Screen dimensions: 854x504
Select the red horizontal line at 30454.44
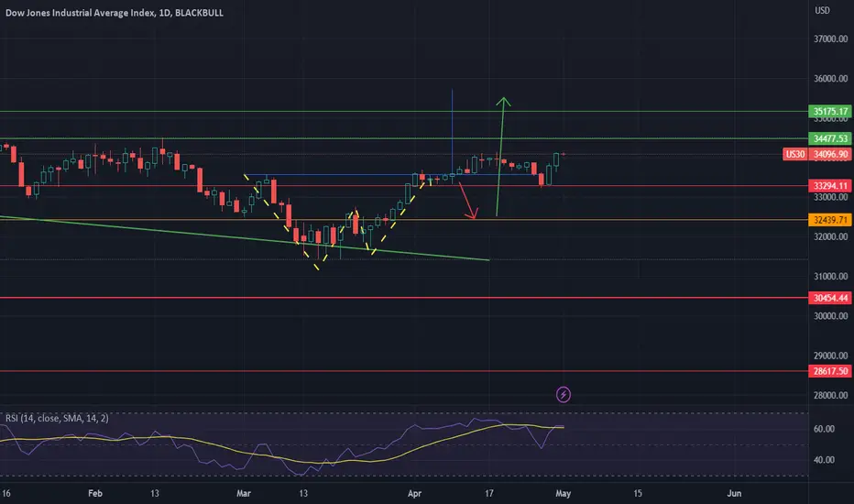tap(403, 298)
